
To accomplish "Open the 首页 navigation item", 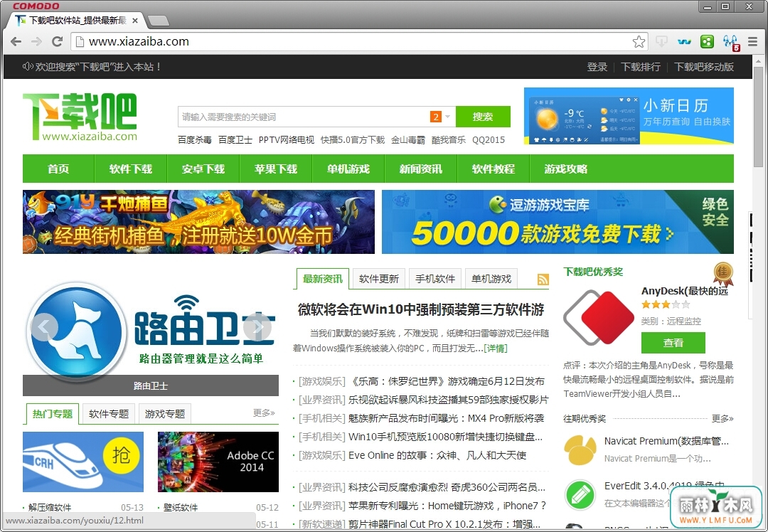I will pos(58,169).
